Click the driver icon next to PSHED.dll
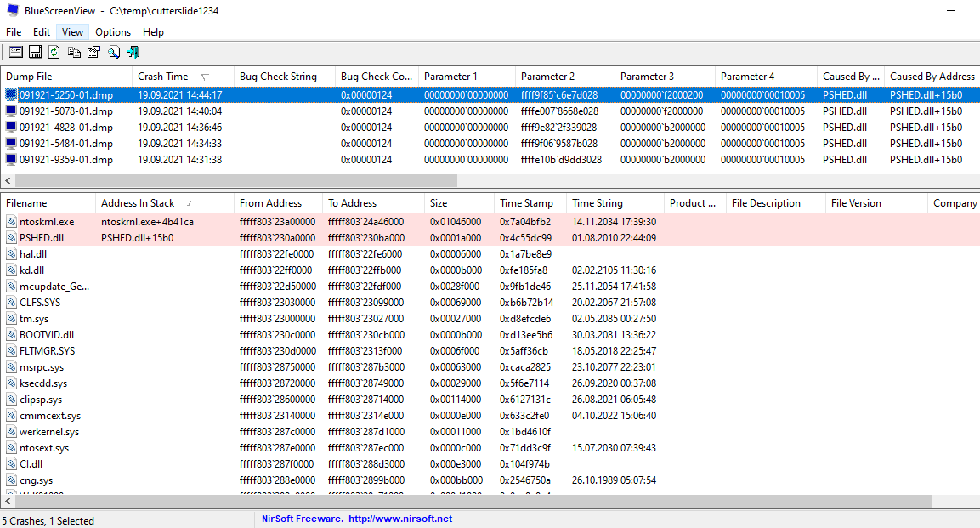 (9, 237)
